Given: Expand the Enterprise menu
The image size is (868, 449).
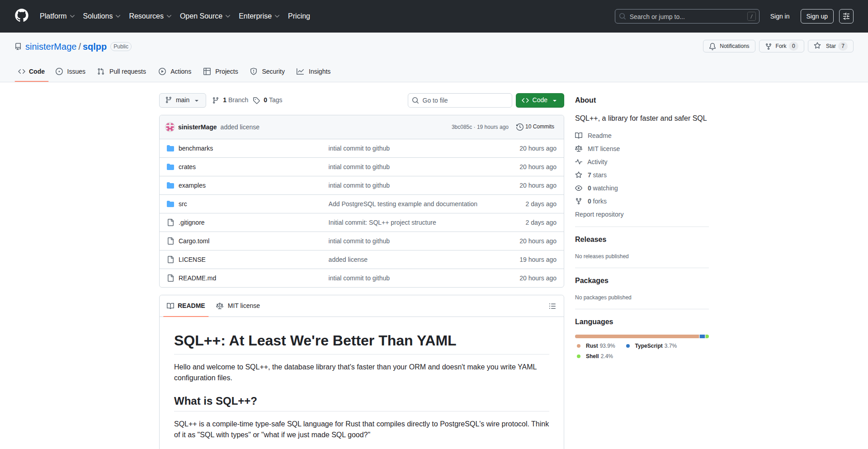Looking at the screenshot, I should (259, 16).
